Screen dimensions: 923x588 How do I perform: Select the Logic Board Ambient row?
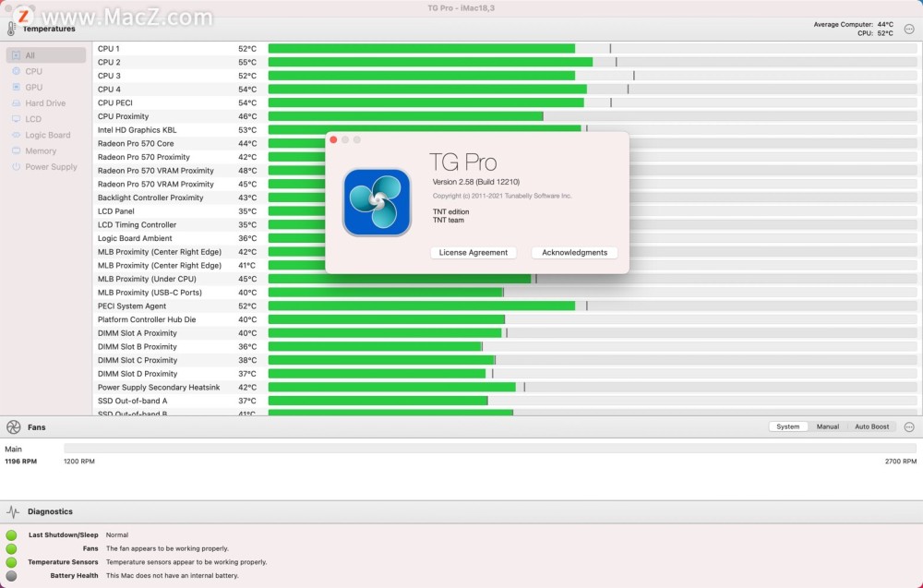click(x=508, y=238)
